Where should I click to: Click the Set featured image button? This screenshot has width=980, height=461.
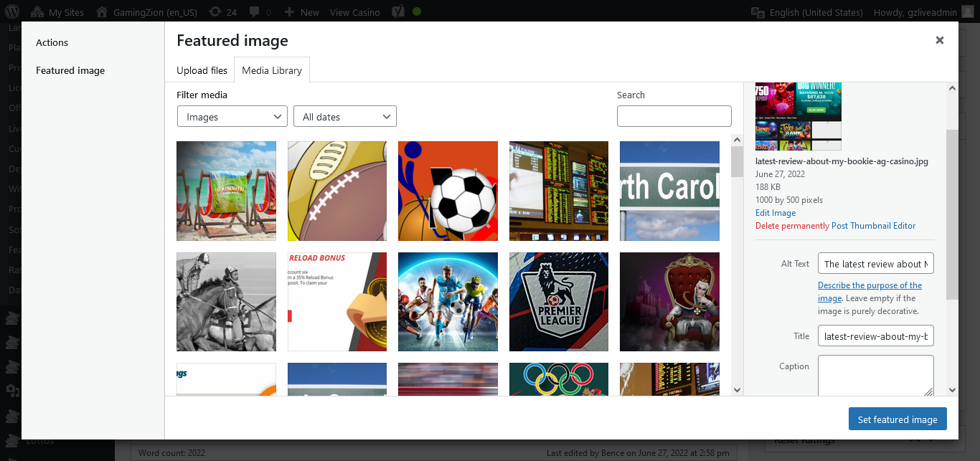897,419
